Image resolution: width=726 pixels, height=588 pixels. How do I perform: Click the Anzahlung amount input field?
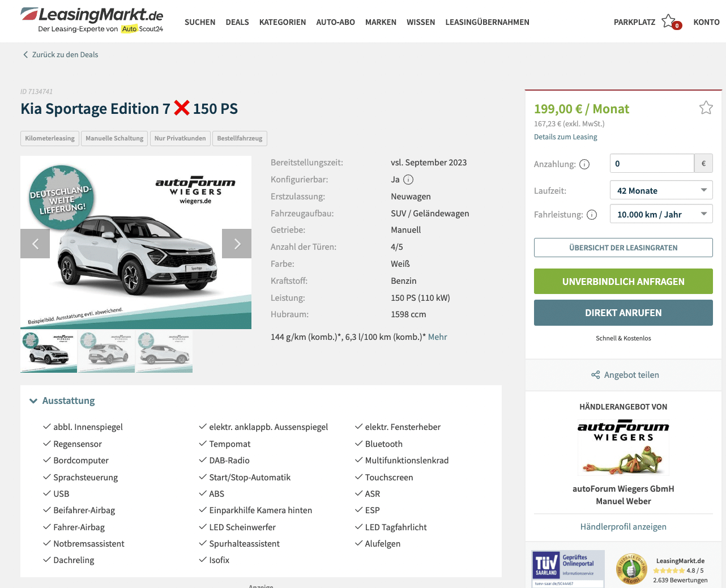652,163
